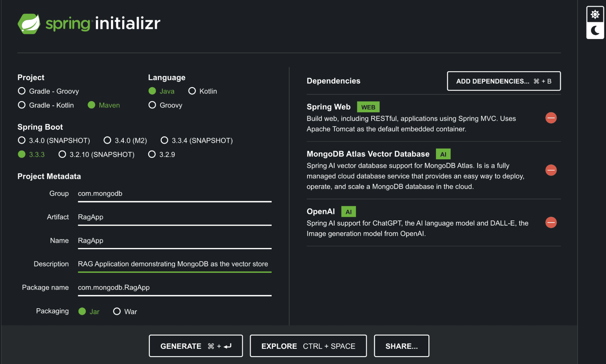Select Kotlin as the language
The image size is (606, 364).
click(192, 91)
